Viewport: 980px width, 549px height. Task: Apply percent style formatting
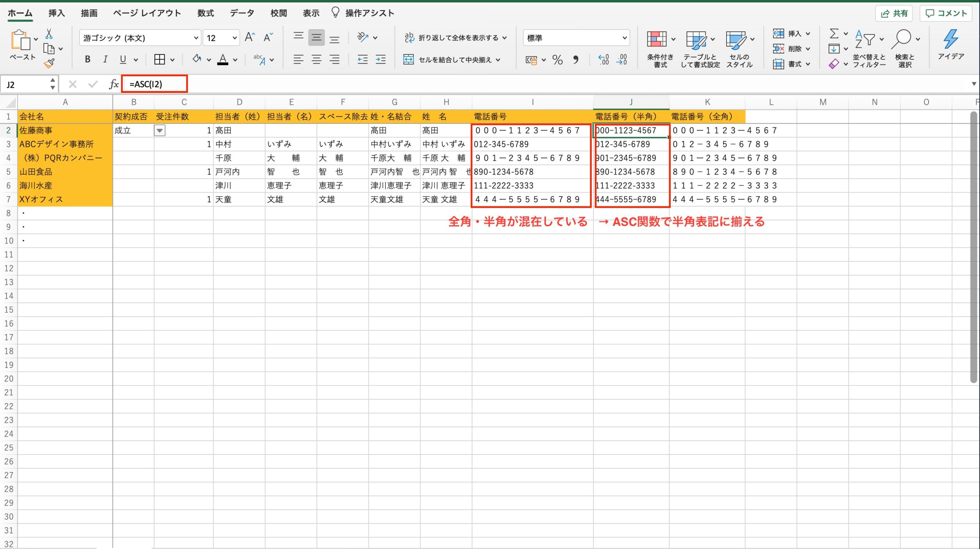coord(557,60)
